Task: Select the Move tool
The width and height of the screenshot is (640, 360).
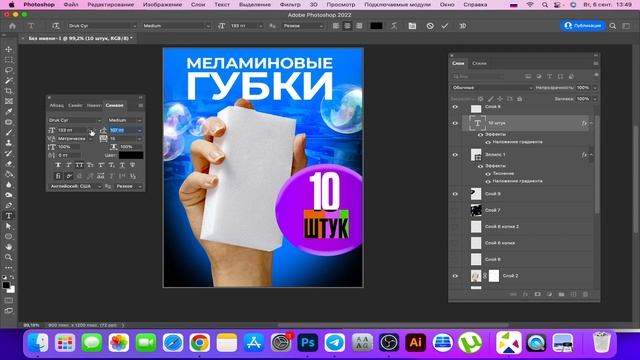Action: [9, 49]
